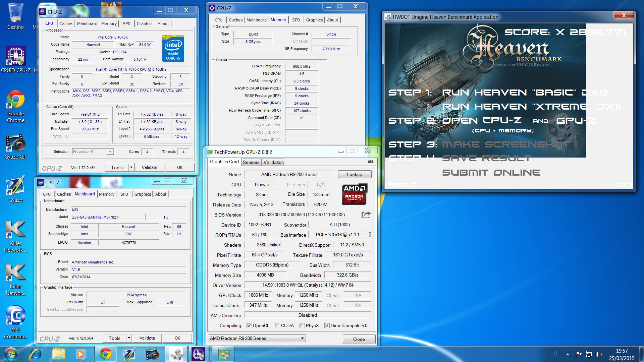This screenshot has height=362, width=644.
Task: Click the Close button in GPU-Z
Action: [359, 339]
